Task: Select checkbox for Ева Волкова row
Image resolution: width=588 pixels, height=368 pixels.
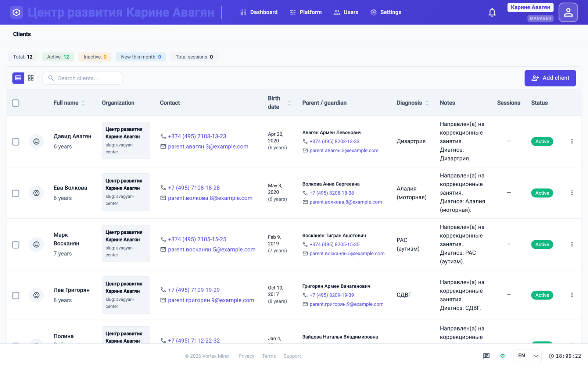Action: click(x=15, y=193)
